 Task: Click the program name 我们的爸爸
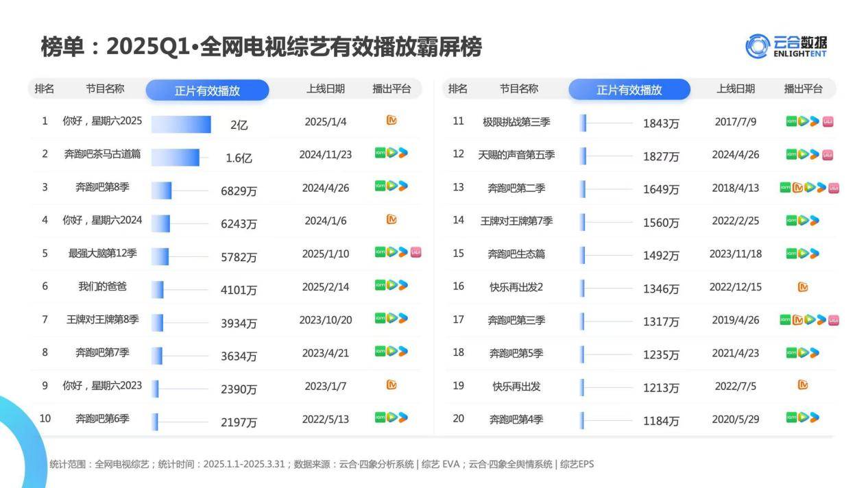pos(102,286)
